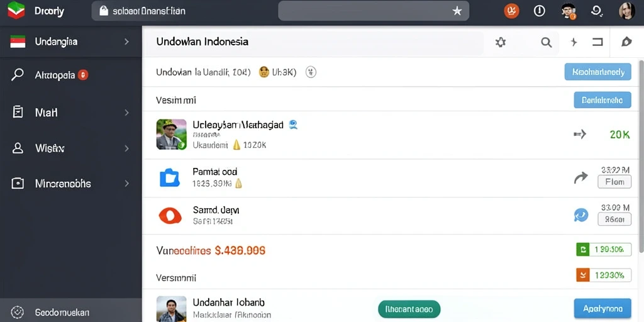Screen dimensions: 644x322
Task: Click the blue refresh chat icon on Samd row
Action: (580, 215)
